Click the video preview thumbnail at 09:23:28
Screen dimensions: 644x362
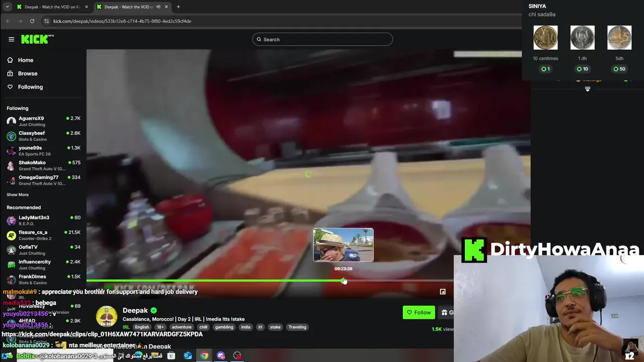344,245
